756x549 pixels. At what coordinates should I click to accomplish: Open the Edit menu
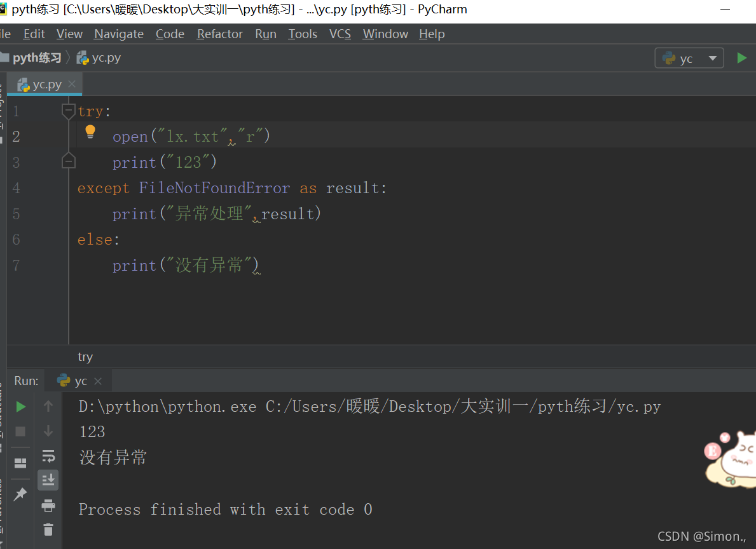34,34
